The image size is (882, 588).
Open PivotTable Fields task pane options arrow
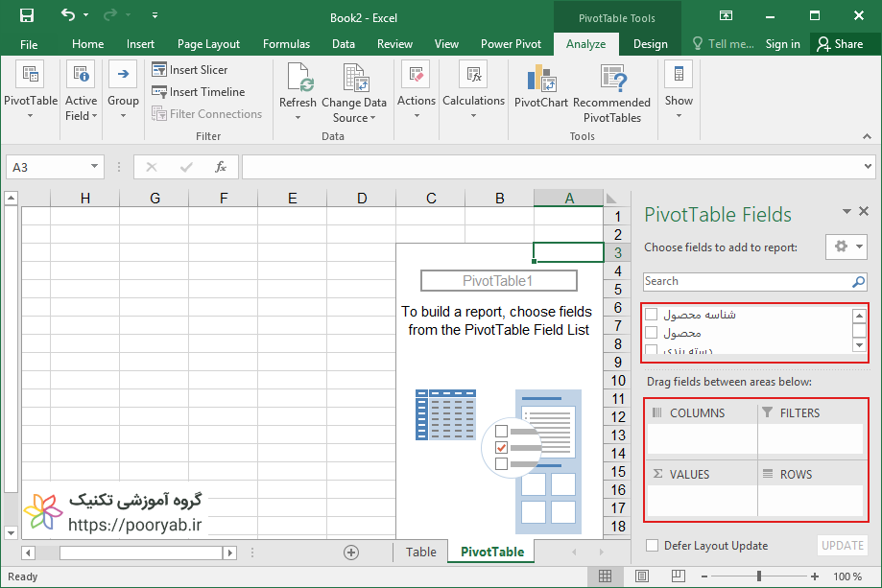click(x=846, y=211)
